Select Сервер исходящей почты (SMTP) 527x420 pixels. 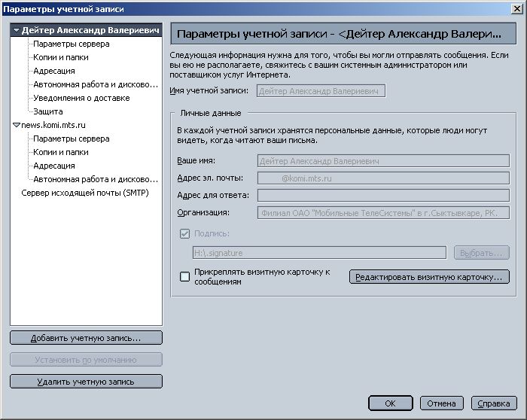point(84,193)
